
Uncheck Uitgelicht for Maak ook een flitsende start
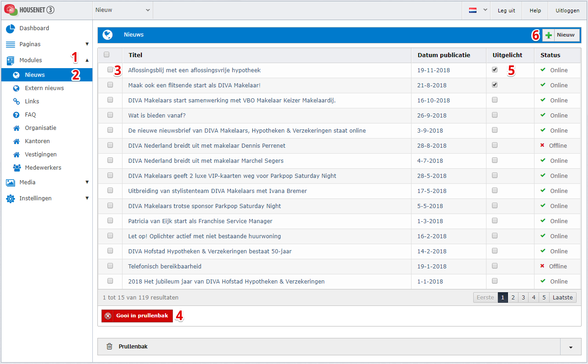click(495, 85)
